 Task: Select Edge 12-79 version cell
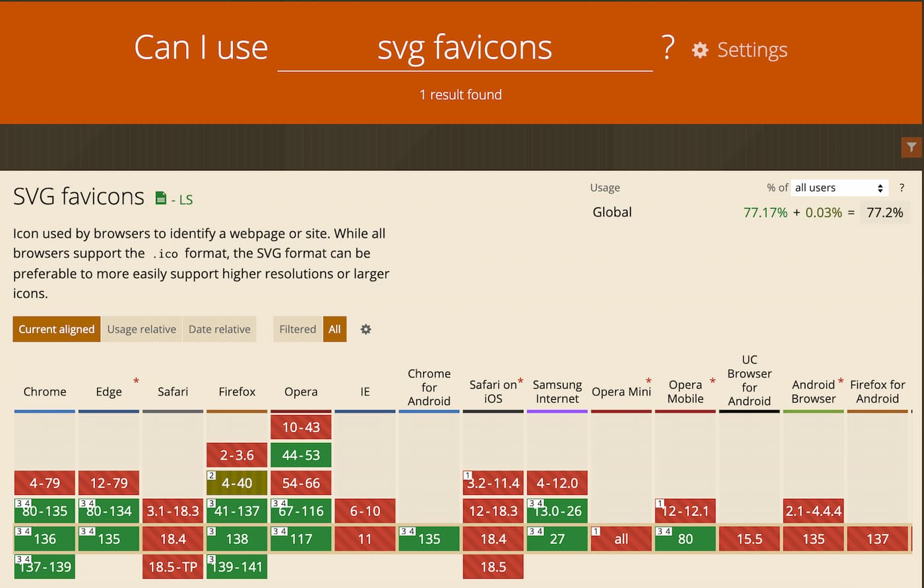(109, 483)
